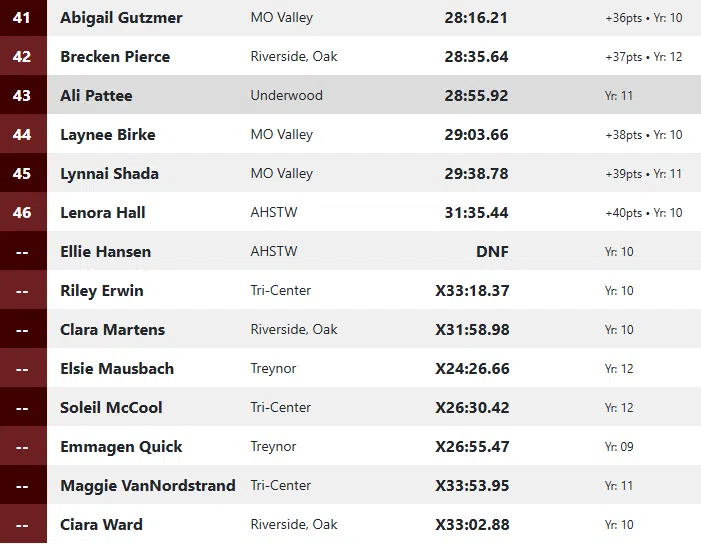701x544 pixels.
Task: Click Lynnai Shada's name
Action: tap(109, 174)
